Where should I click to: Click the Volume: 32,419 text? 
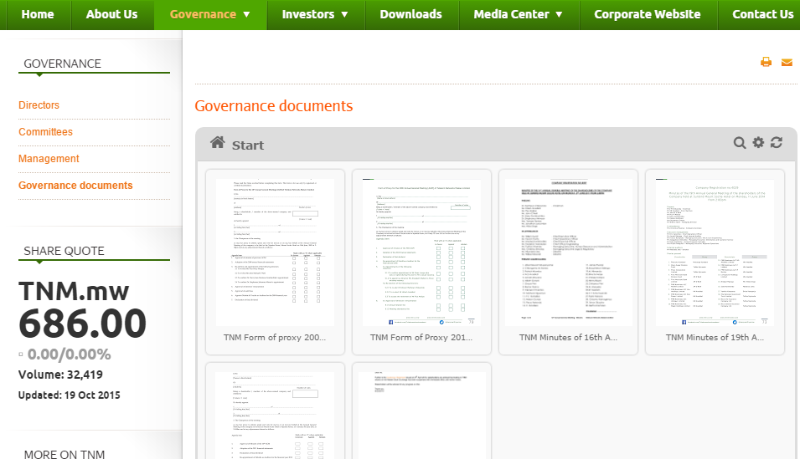pos(60,375)
